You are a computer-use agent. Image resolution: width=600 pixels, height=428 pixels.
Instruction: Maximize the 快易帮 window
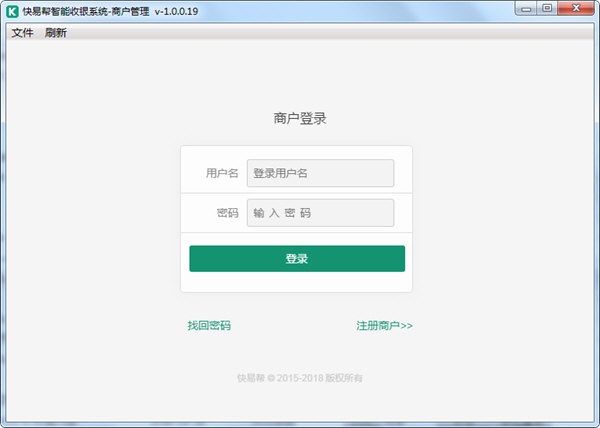[x=547, y=8]
